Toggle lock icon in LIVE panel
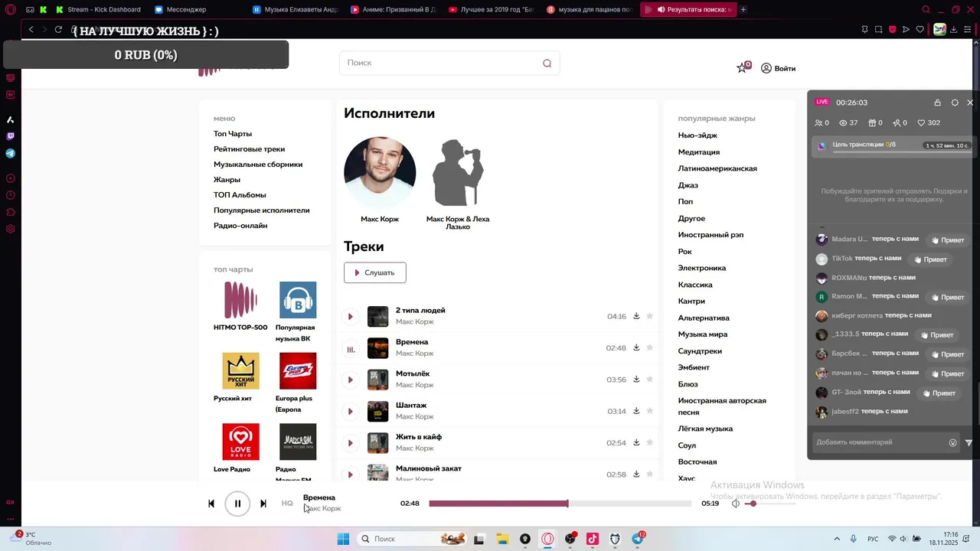The width and height of the screenshot is (980, 551). [937, 103]
